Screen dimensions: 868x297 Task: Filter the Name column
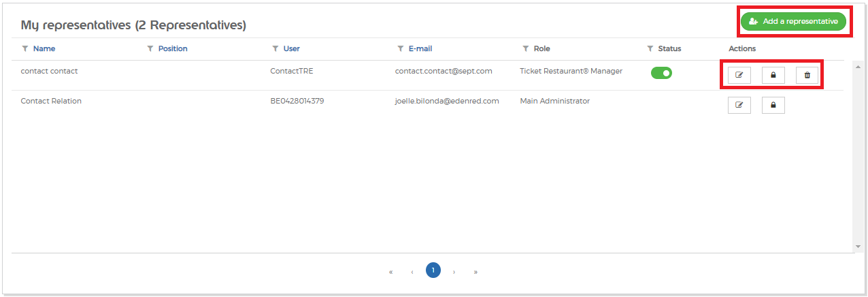tap(25, 49)
